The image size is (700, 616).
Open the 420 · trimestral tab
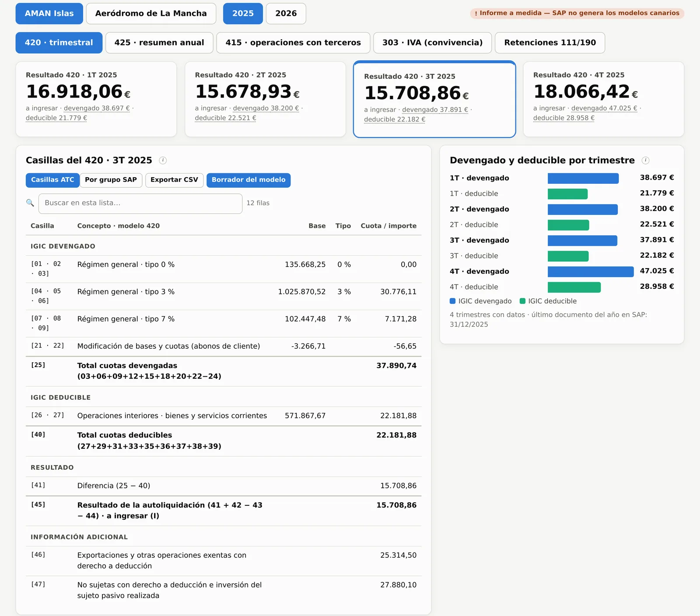coord(59,43)
